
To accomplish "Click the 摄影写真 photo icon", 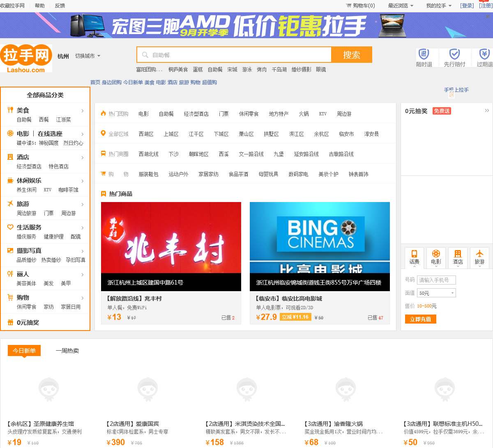I will coord(11,250).
